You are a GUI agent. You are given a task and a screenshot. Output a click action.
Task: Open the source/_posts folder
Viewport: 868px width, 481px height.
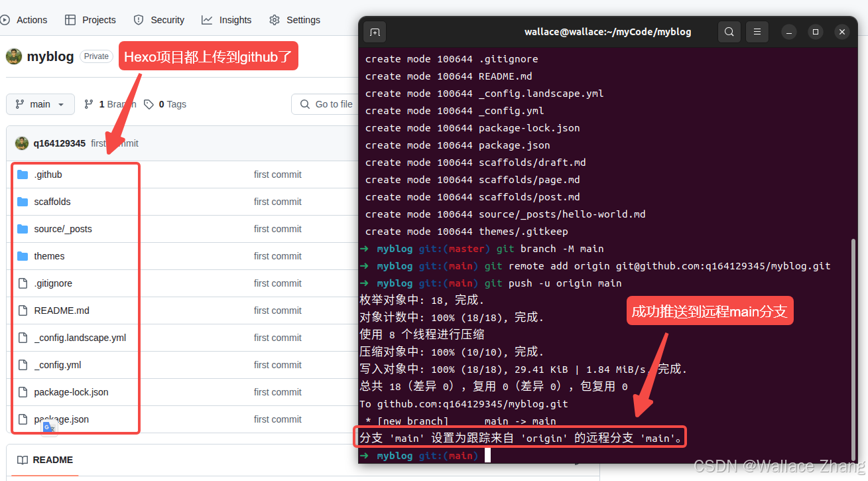point(63,229)
